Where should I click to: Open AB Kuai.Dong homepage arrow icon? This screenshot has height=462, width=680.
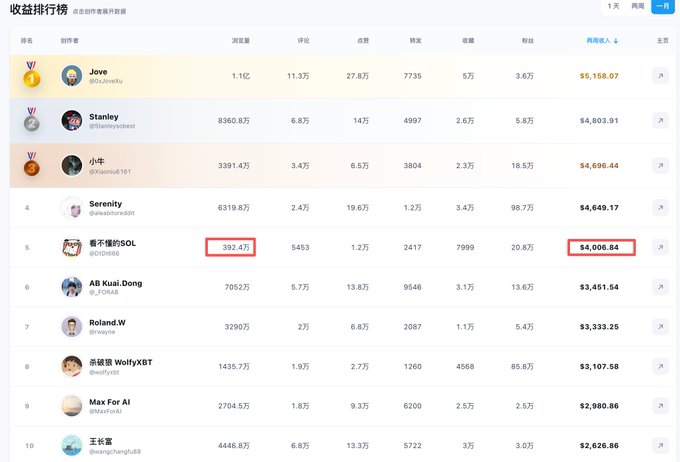(660, 287)
